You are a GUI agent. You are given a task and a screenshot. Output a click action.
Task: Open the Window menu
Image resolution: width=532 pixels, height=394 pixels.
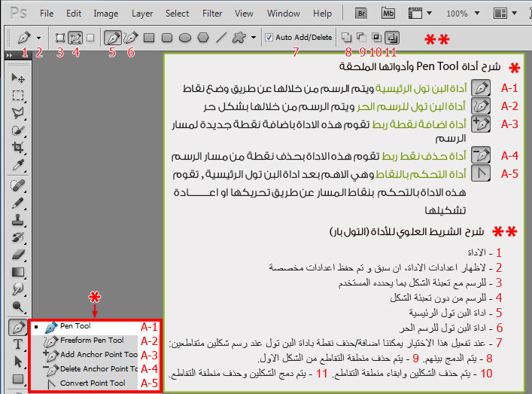283,14
